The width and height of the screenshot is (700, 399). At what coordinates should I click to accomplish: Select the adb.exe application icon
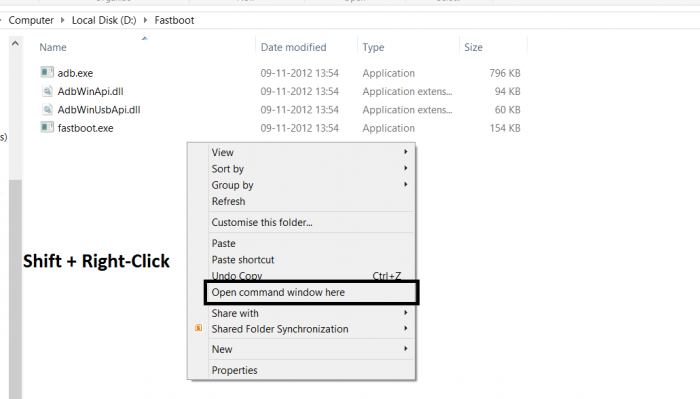click(x=47, y=72)
